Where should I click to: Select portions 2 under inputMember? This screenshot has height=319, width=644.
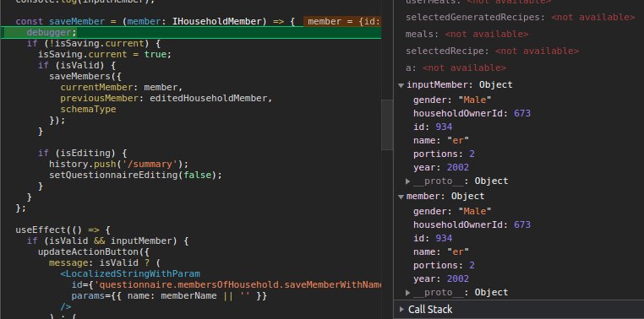(444, 154)
